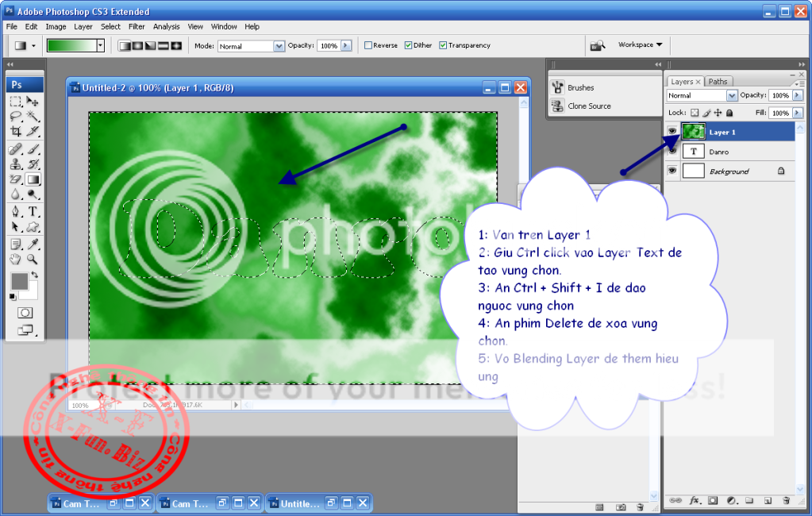Click the foreground color swatch
Image resolution: width=812 pixels, height=516 pixels.
point(19,281)
